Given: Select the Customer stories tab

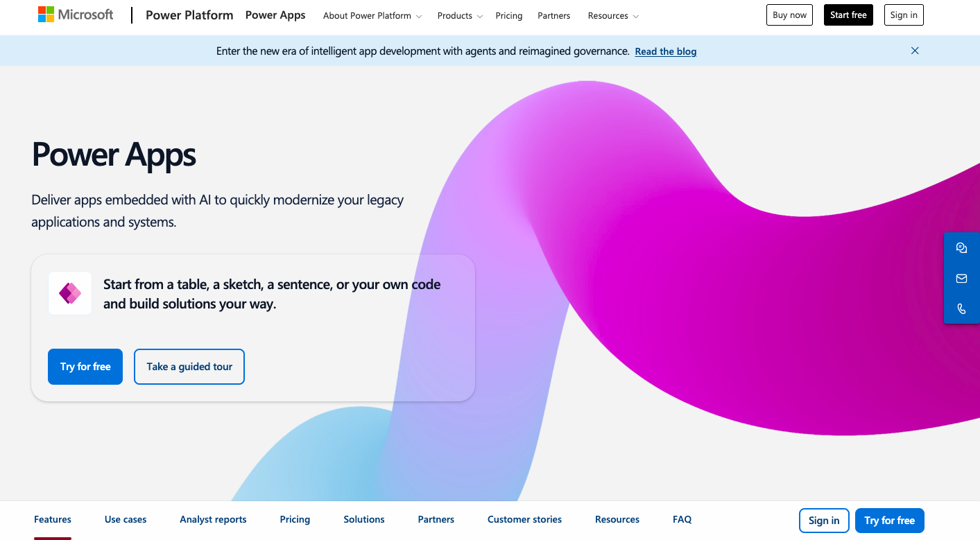Looking at the screenshot, I should 524,519.
